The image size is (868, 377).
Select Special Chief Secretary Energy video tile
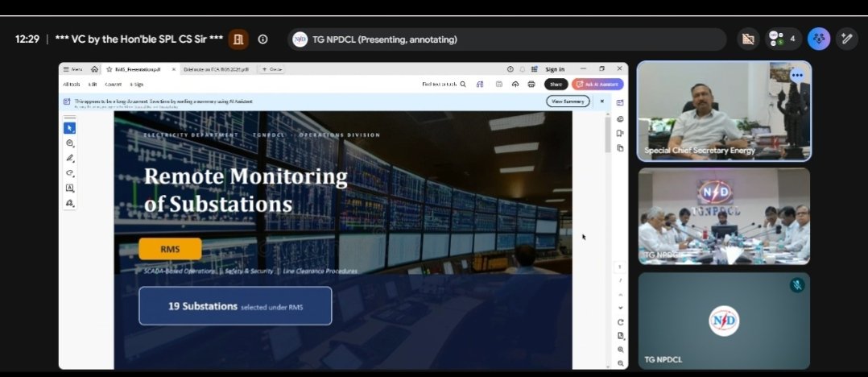pos(724,111)
